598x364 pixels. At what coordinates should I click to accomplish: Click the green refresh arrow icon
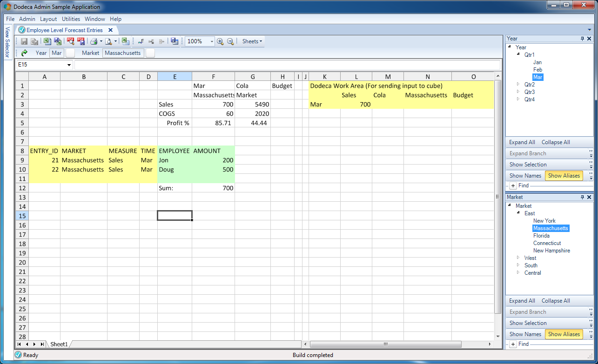(24, 53)
